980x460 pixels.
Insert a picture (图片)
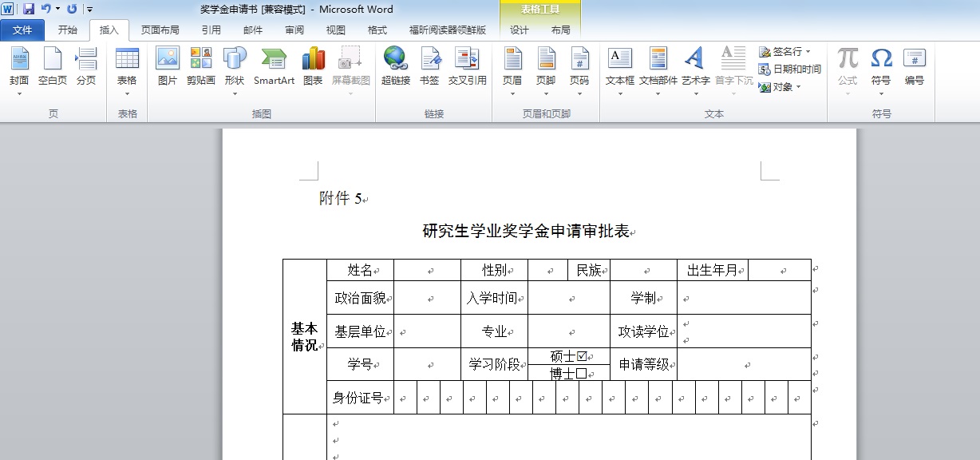tap(168, 67)
